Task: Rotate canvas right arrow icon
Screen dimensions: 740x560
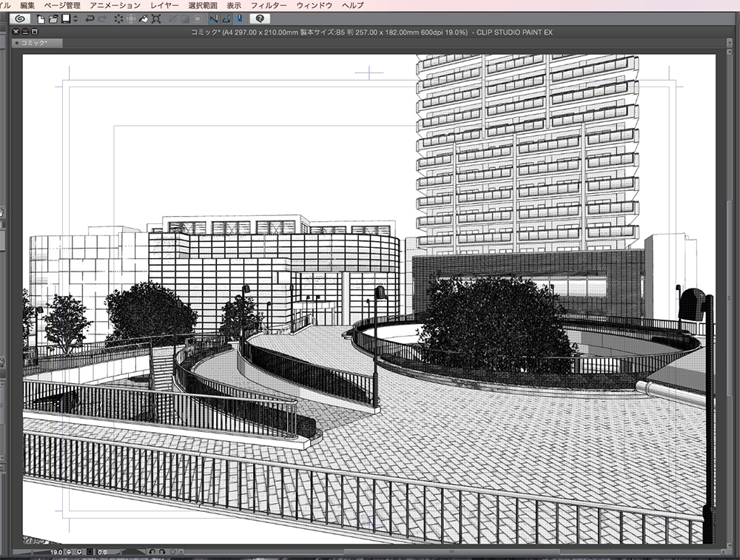Action: (162, 552)
